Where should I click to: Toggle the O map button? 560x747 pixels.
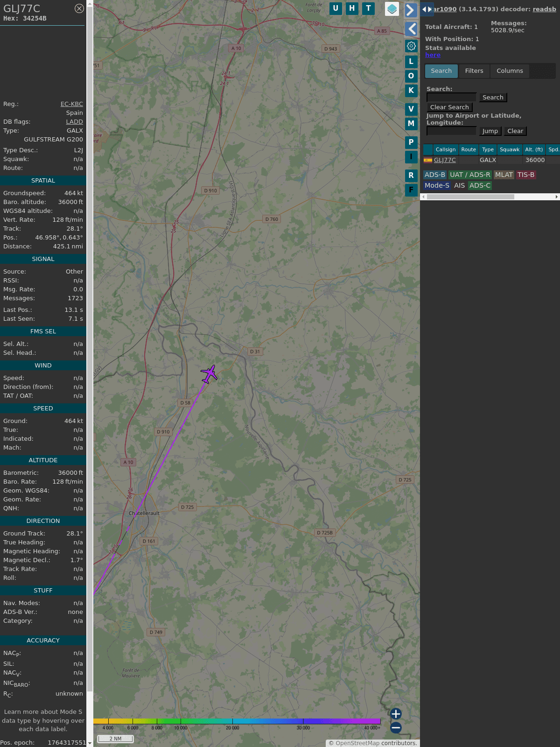point(411,76)
